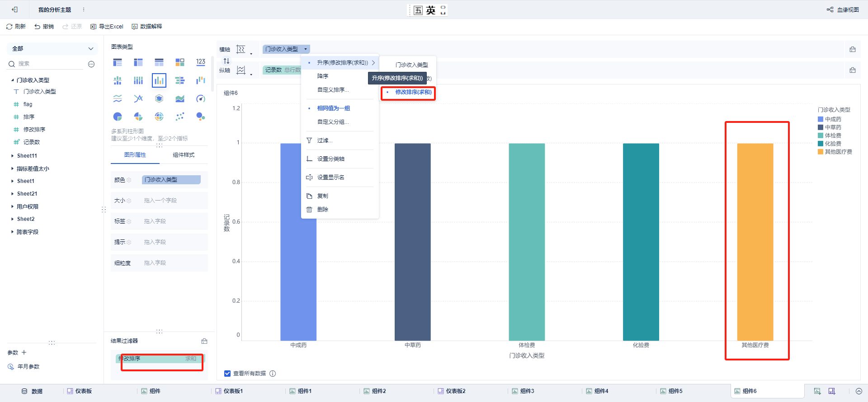Expand the 指标差值太小 tree node
Screen dimensions: 868x402
click(x=12, y=168)
